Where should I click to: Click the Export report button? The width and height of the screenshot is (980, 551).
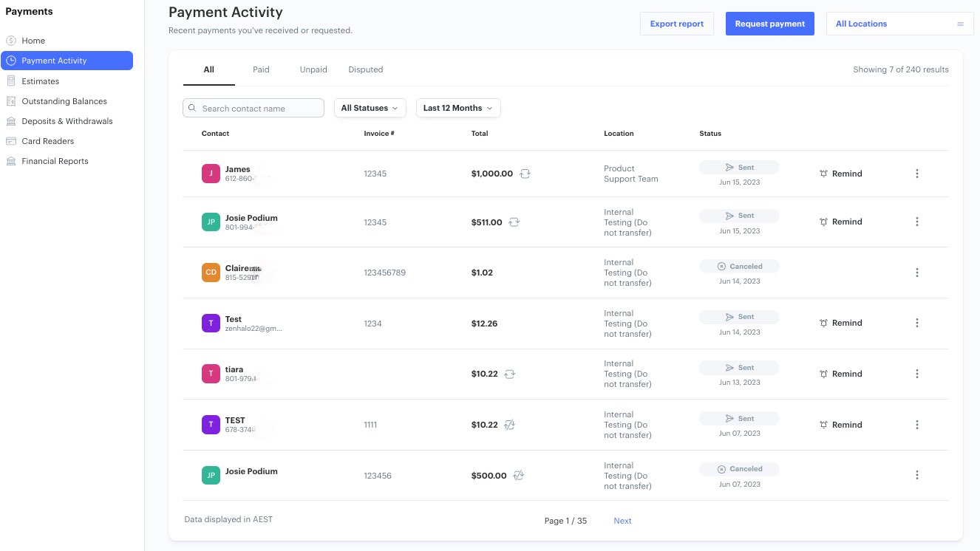676,23
